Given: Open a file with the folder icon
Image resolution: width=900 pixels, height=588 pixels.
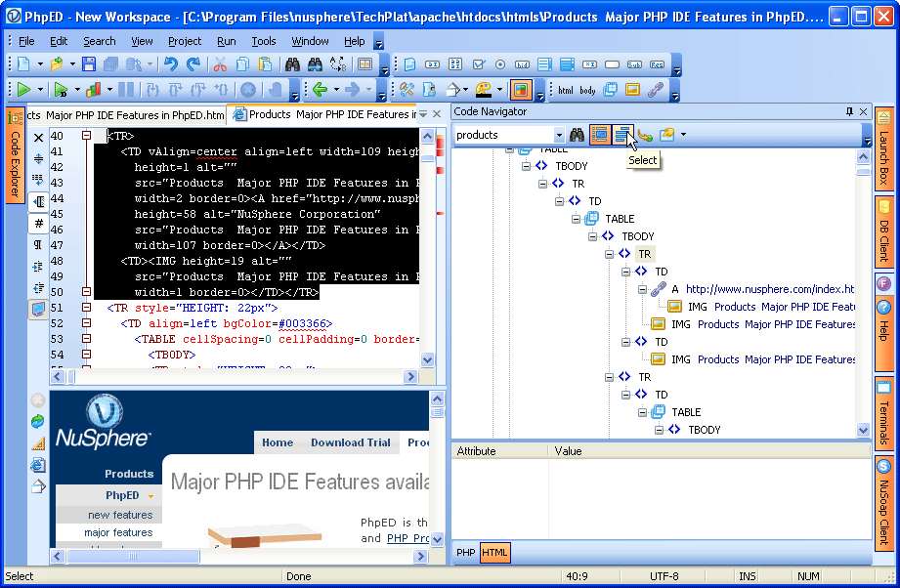Looking at the screenshot, I should point(57,64).
